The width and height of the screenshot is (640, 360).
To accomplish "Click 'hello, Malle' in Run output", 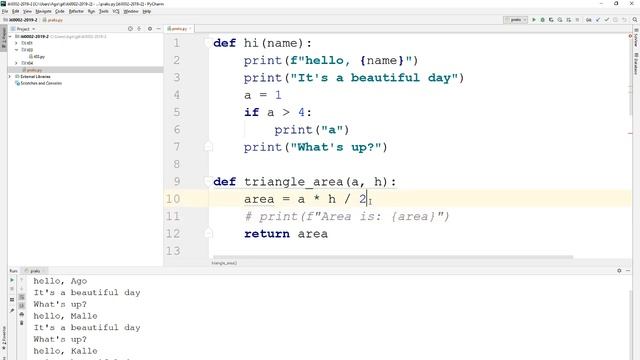I will tap(65, 316).
